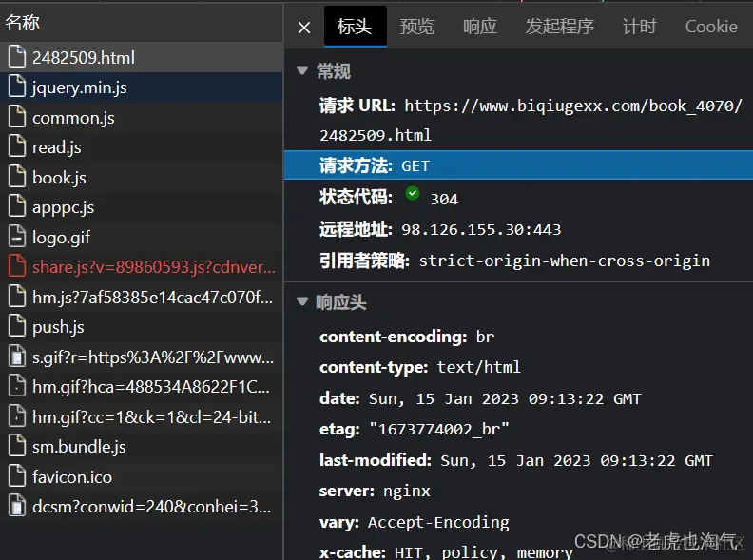The height and width of the screenshot is (560, 753).
Task: Click file icon of 2482509.html
Action: (x=17, y=56)
